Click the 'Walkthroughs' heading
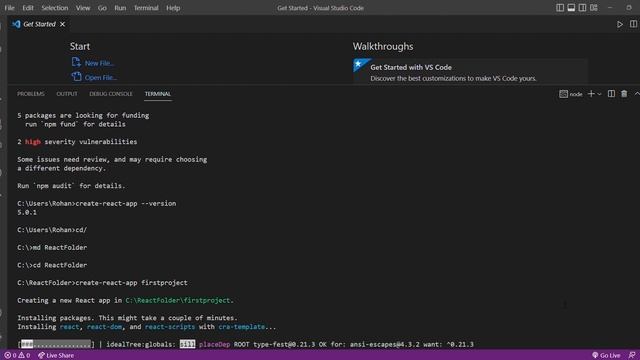The image size is (640, 360). click(383, 46)
